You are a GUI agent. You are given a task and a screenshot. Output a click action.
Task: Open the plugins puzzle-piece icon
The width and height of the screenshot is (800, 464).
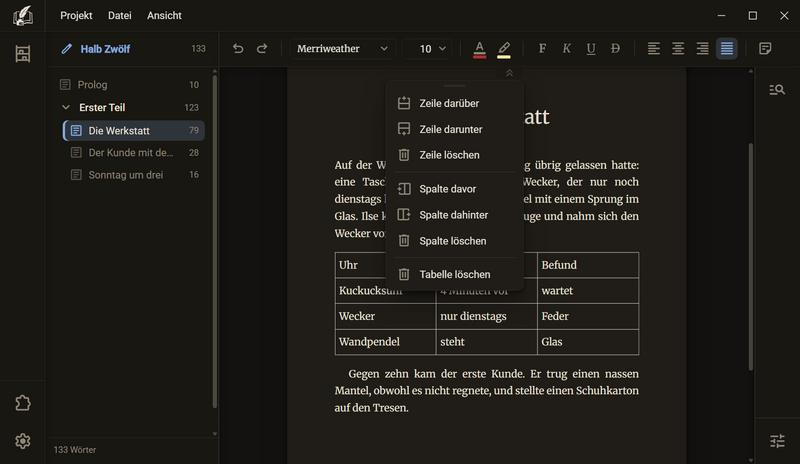click(x=22, y=403)
